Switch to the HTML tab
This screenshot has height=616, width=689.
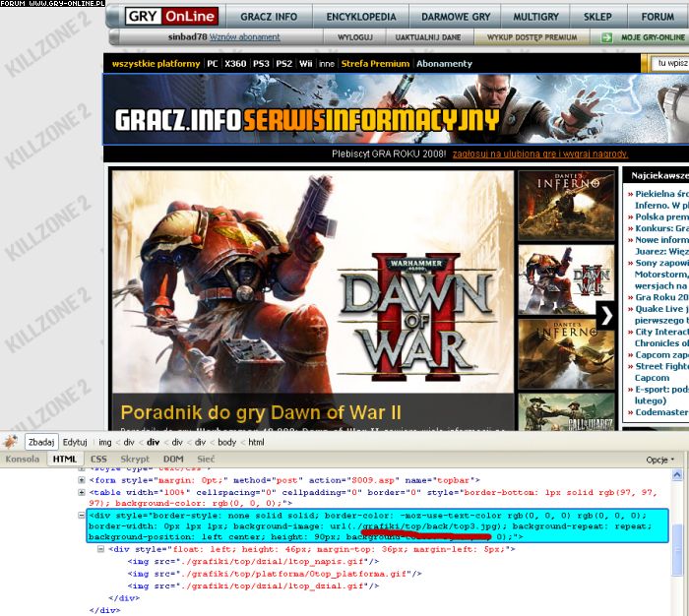coord(65,459)
